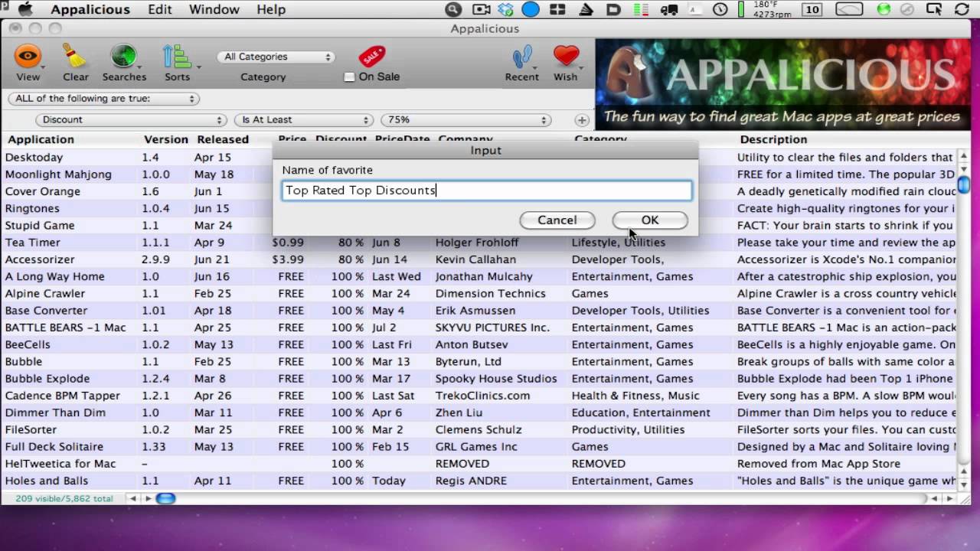Sort by the Released column header
980x551 pixels.
coord(223,139)
